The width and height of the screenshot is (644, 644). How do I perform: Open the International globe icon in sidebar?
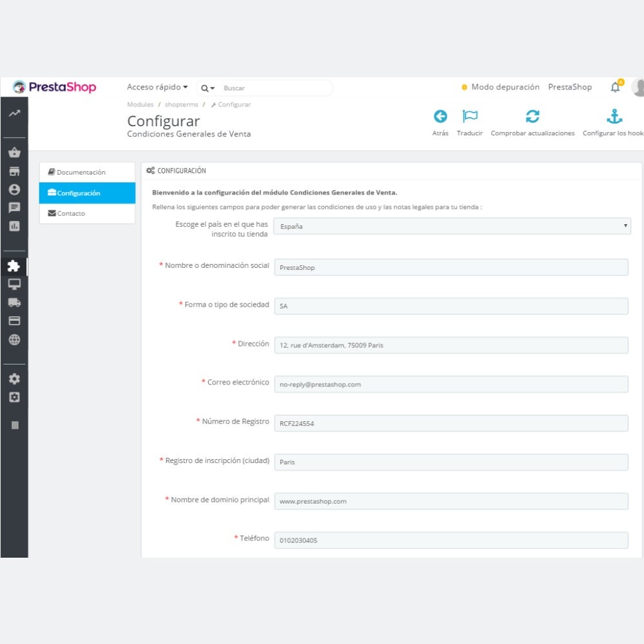[x=14, y=339]
